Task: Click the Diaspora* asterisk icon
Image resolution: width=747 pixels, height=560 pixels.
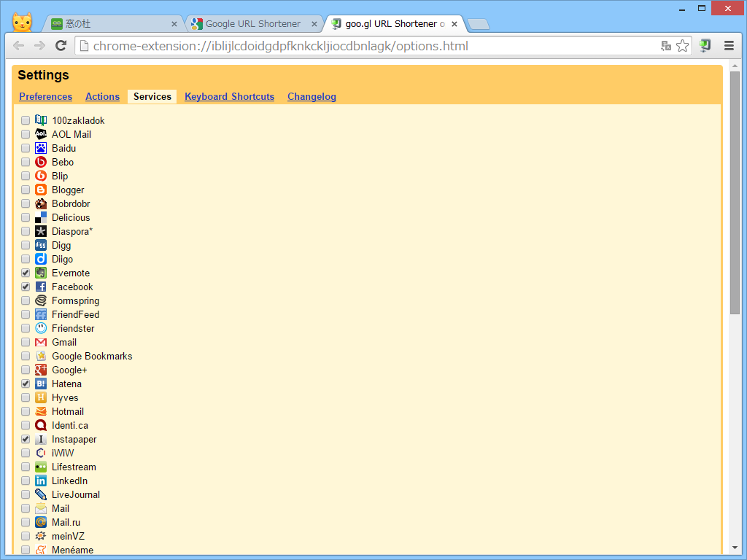Action: point(41,231)
